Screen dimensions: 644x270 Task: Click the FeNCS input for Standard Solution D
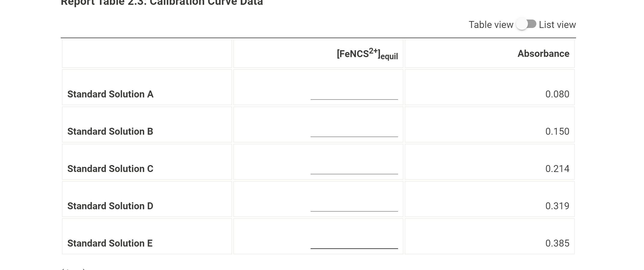pos(354,205)
